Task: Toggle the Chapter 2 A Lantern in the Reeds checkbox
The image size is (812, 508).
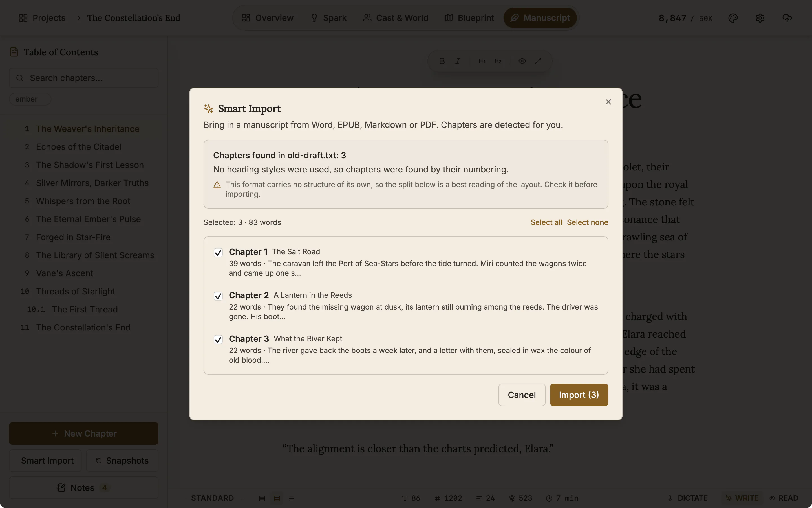Action: (218, 296)
